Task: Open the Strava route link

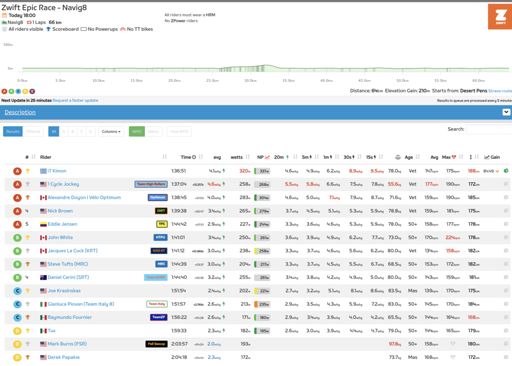Action: pyautogui.click(x=500, y=91)
